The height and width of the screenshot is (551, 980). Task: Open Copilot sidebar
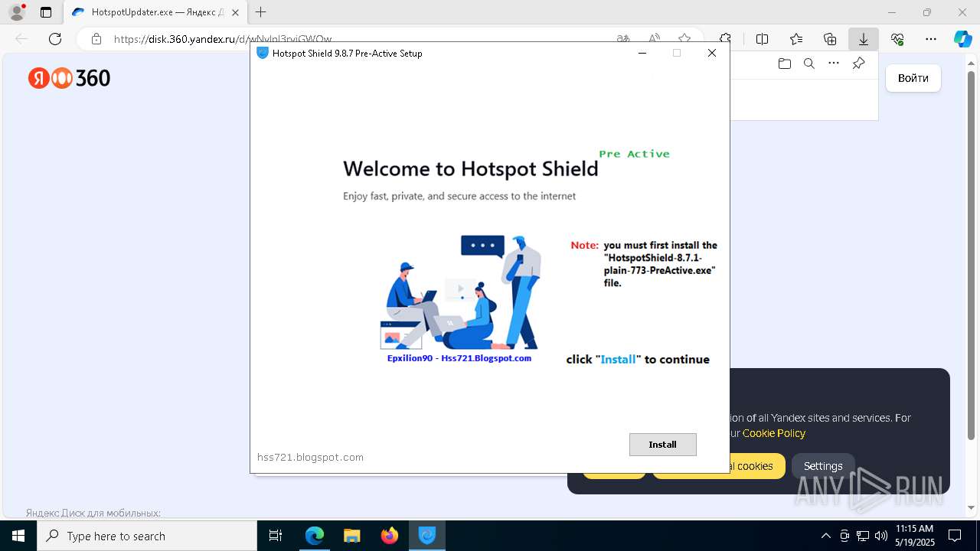click(962, 39)
